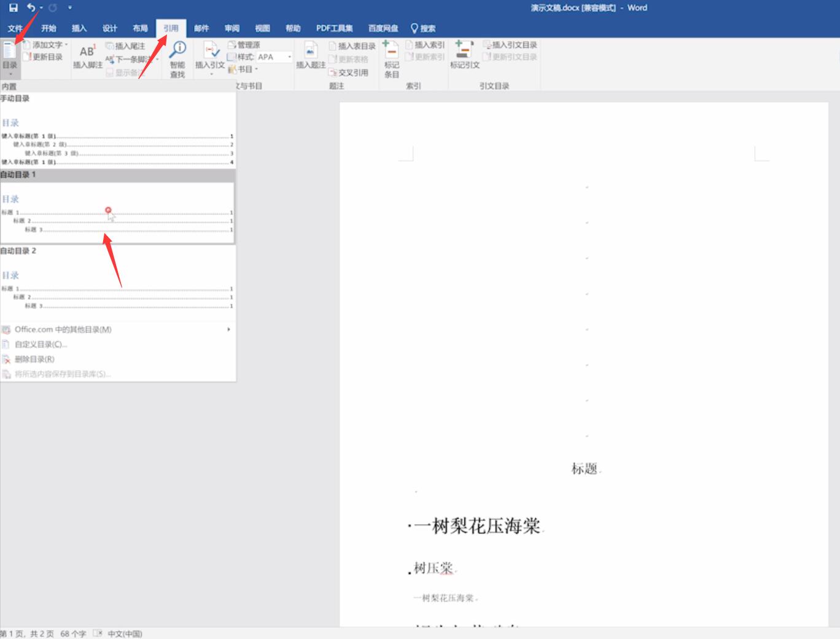The height and width of the screenshot is (639, 840).
Task: Click the Save icon in quick access toolbar
Action: tap(13, 8)
